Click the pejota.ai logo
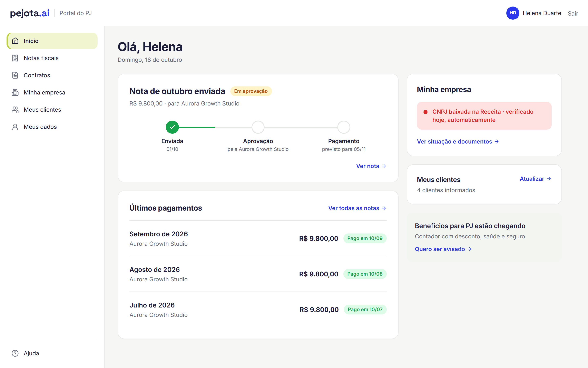Screen dimensions: 588x368 tap(30, 13)
